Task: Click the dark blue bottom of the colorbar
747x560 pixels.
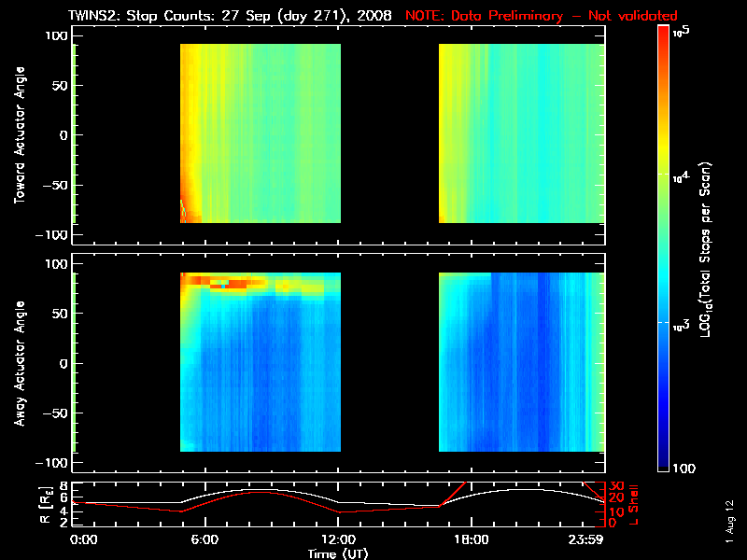Action: pyautogui.click(x=664, y=462)
